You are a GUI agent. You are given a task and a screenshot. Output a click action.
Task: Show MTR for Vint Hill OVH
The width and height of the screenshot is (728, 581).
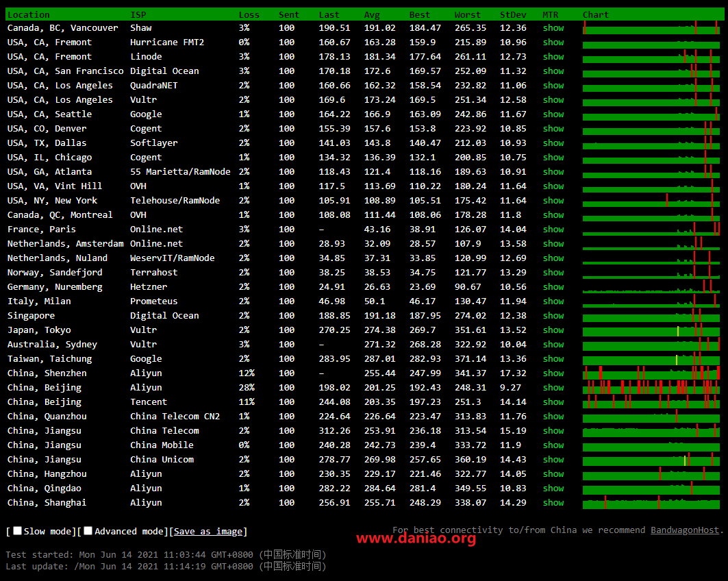553,186
